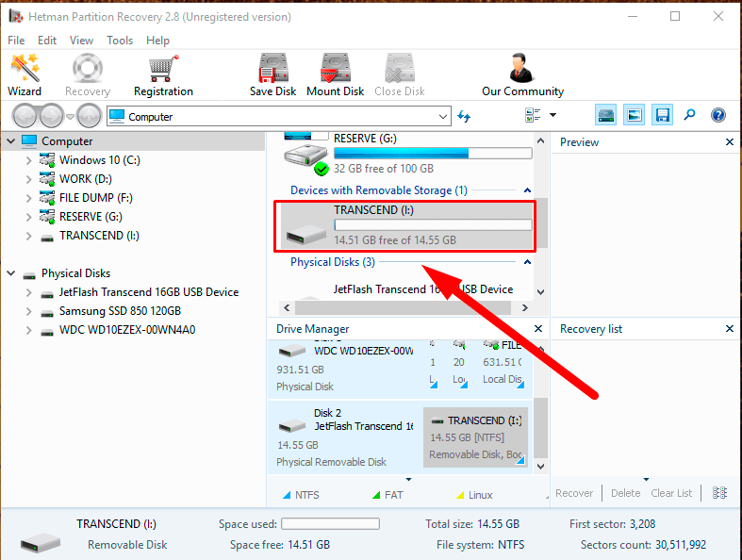Image resolution: width=742 pixels, height=560 pixels.
Task: Expand RESERVE (G:) tree node
Action: point(29,217)
